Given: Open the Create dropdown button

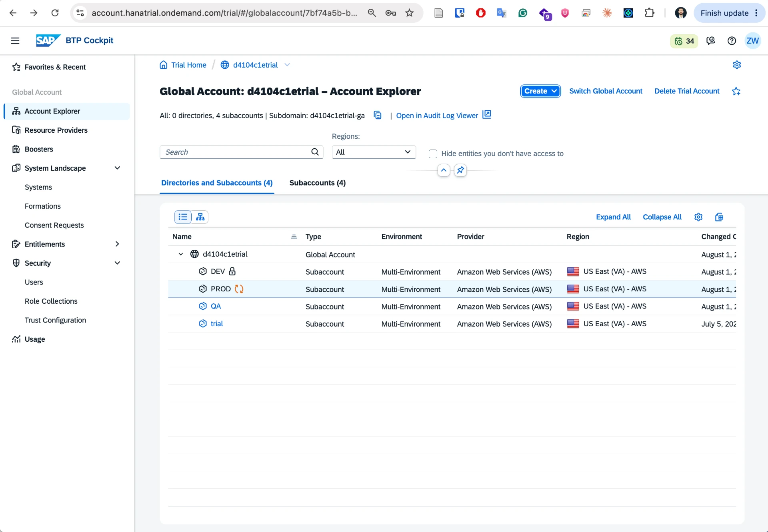Looking at the screenshot, I should click(540, 91).
